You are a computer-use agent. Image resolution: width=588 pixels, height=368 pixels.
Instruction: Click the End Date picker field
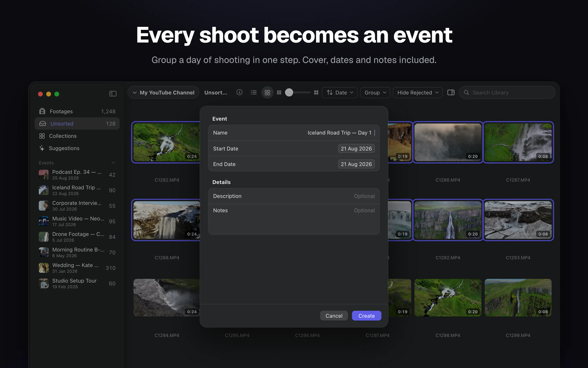356,164
